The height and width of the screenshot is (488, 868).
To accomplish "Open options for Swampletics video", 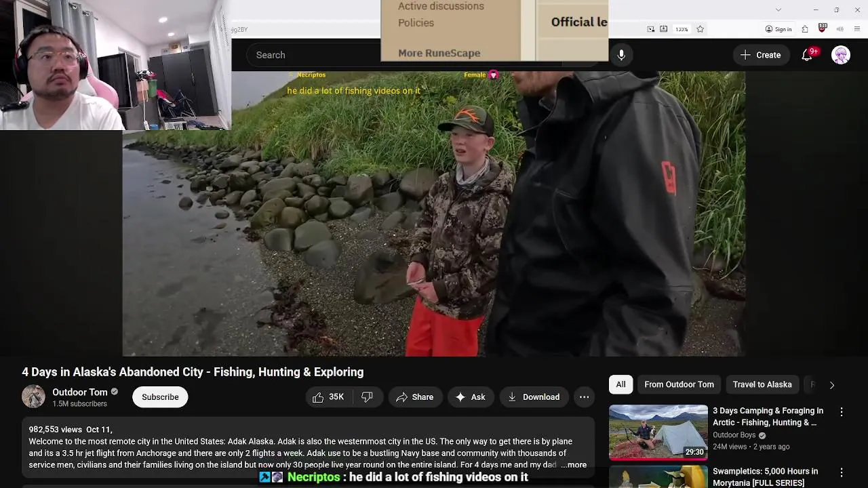I will point(842,472).
